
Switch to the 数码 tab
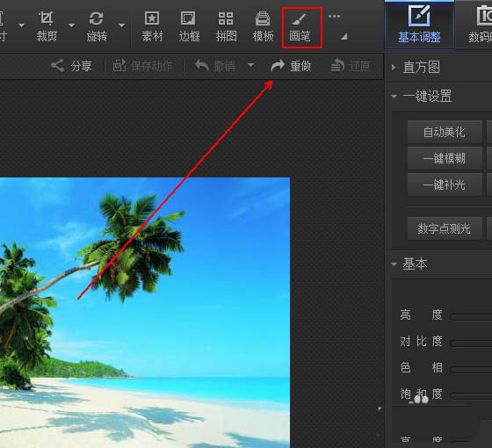coord(474,25)
